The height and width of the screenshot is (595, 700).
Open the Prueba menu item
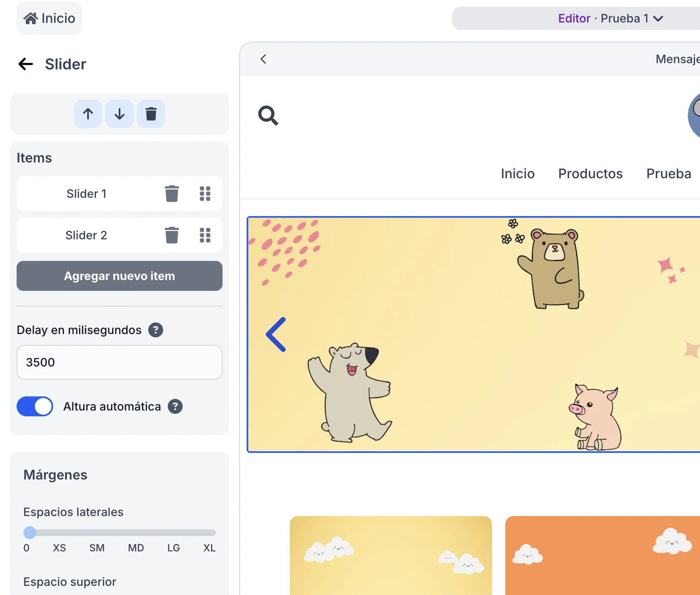click(668, 174)
